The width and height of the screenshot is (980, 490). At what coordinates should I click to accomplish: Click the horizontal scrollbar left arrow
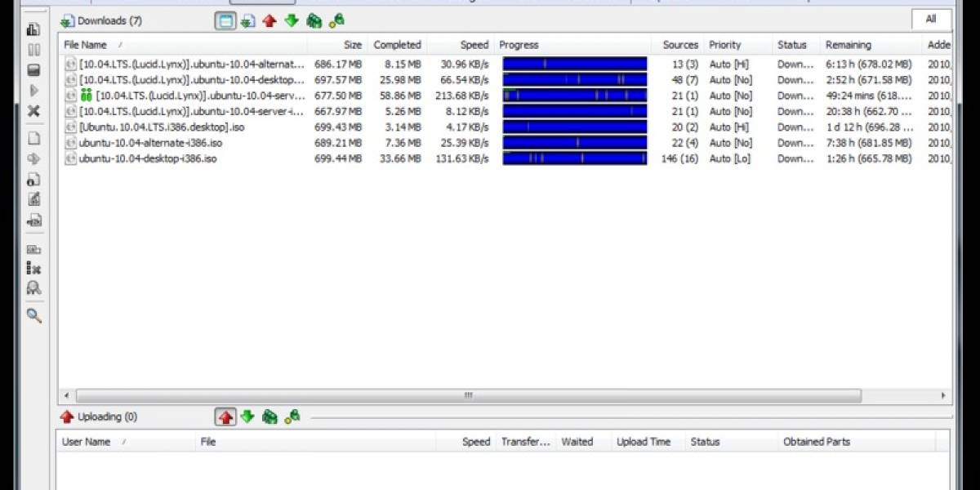tap(66, 395)
